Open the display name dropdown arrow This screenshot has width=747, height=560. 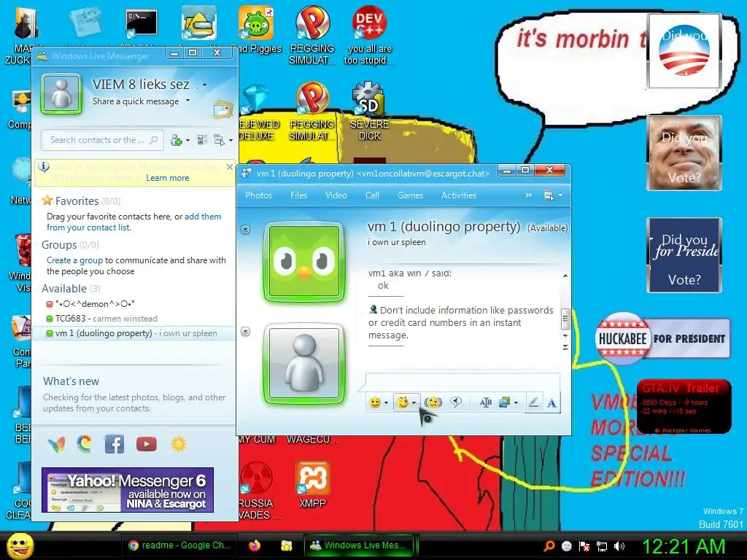(205, 85)
